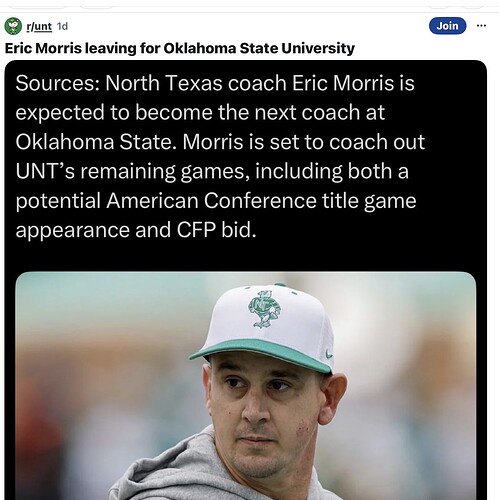The height and width of the screenshot is (500, 499).
Task: Visit the r/unt subreddit link
Action: click(39, 26)
